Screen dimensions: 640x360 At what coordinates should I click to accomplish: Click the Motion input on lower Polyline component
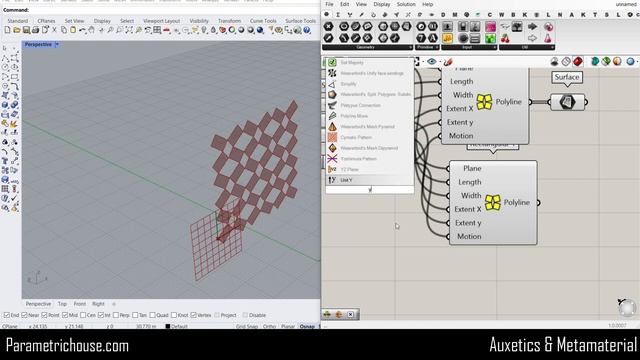[469, 236]
